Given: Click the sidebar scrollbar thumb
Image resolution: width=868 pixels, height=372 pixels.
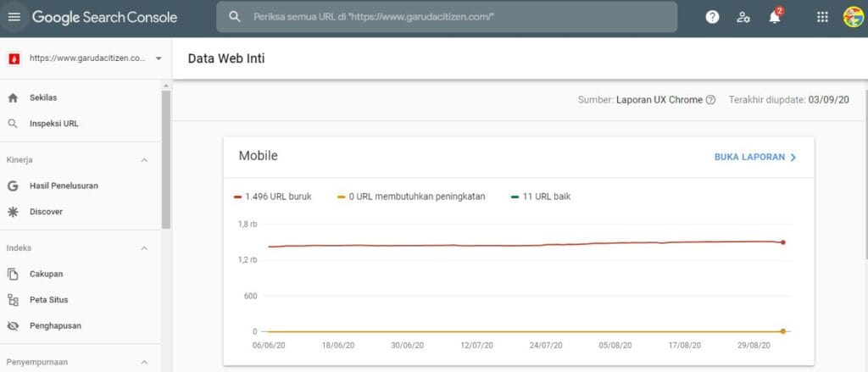Looking at the screenshot, I should tap(166, 159).
